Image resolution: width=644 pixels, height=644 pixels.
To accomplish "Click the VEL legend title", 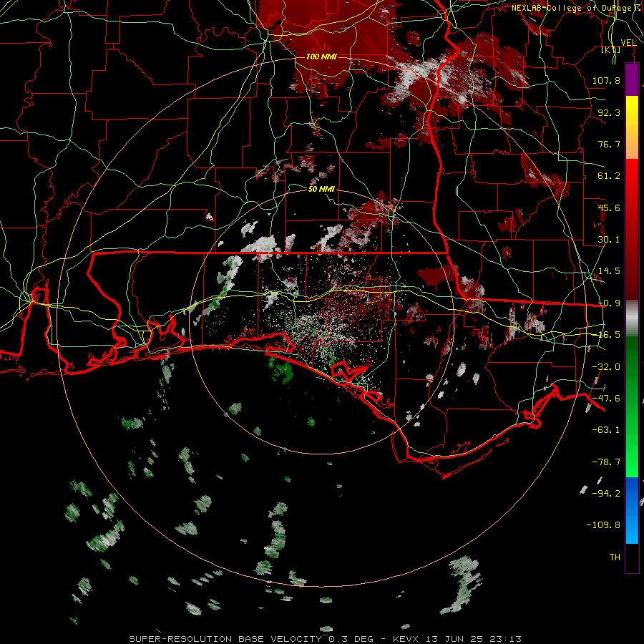I will (628, 42).
